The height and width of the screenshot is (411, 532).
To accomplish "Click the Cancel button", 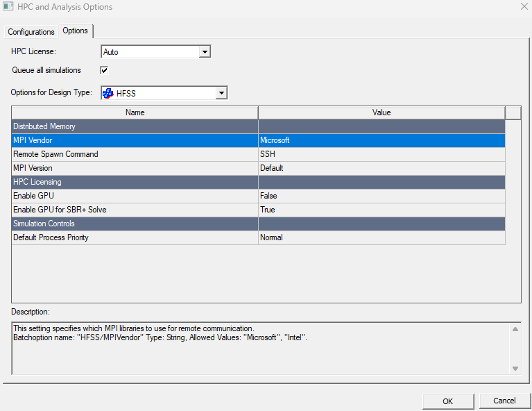I will coord(504,401).
